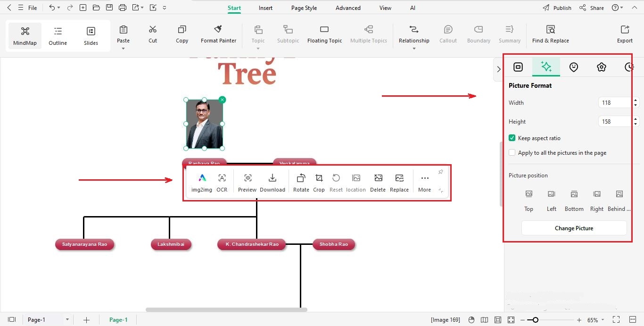Set picture position to Right
The width and height of the screenshot is (644, 326).
click(x=597, y=201)
